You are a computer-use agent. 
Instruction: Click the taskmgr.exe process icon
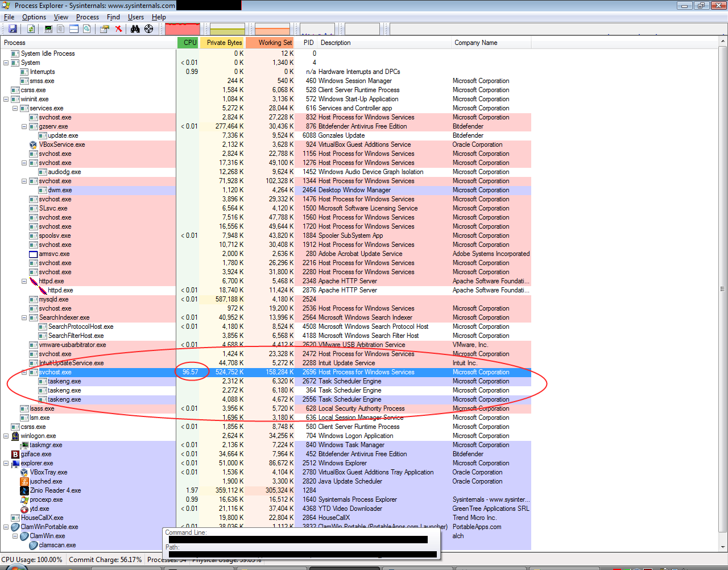point(24,445)
